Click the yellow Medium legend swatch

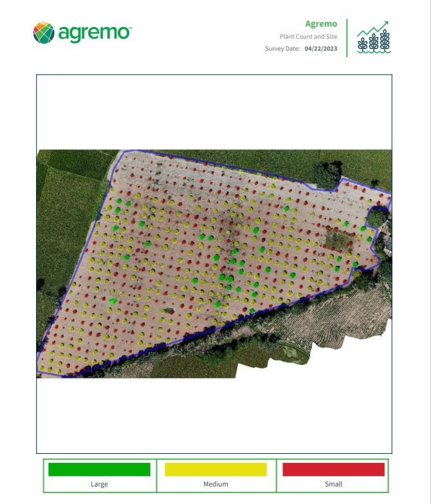tap(215, 469)
